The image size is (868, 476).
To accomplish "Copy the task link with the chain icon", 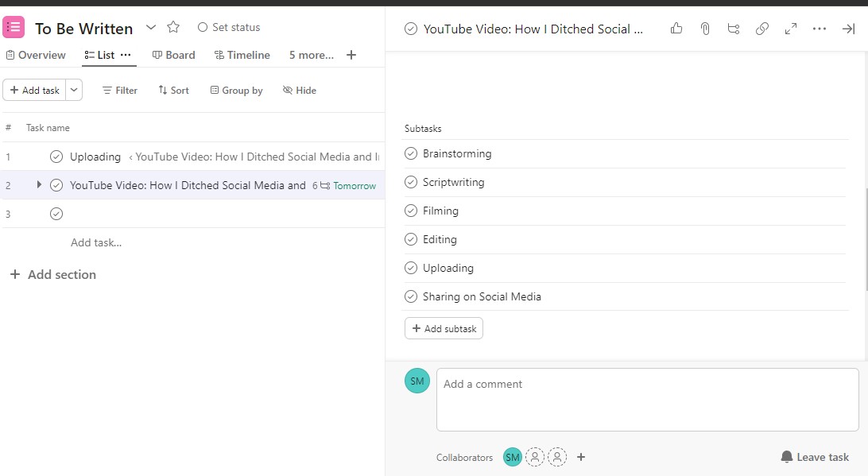I will 762,29.
